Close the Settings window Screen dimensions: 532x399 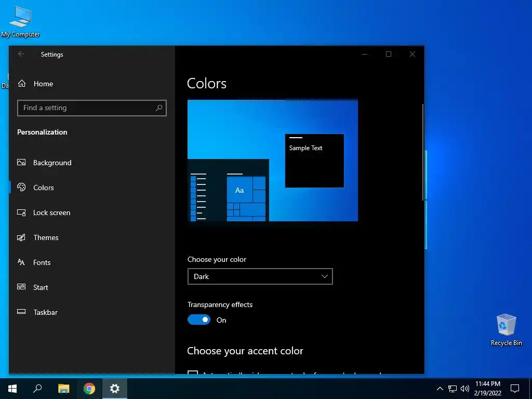coord(412,54)
